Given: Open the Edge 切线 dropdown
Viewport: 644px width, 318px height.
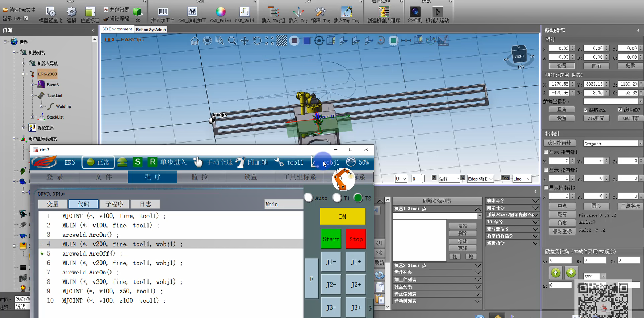Looking at the screenshot, I should 480,179.
